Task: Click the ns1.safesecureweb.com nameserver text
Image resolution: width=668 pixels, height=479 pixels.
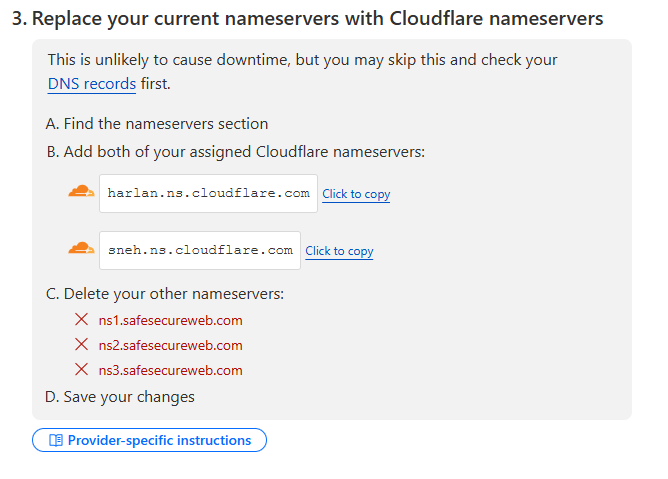Action: pos(170,320)
